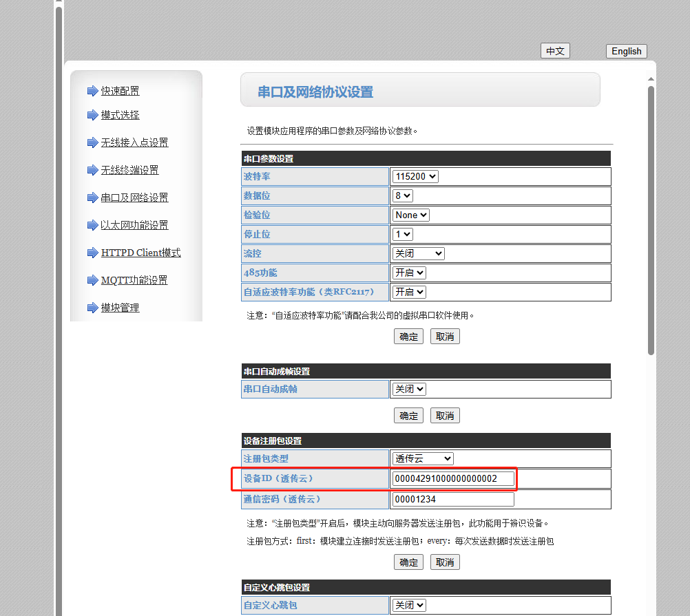Click the 设备ID（透传云） input field

point(453,478)
